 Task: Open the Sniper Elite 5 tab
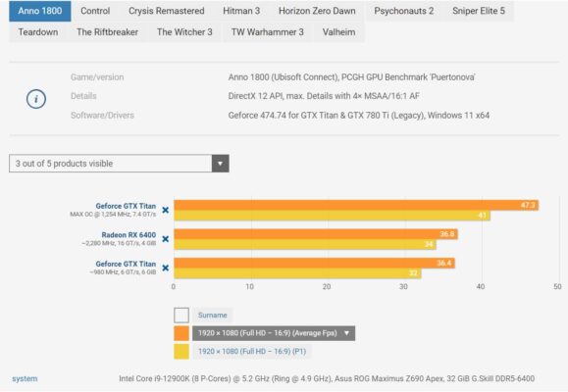click(479, 11)
